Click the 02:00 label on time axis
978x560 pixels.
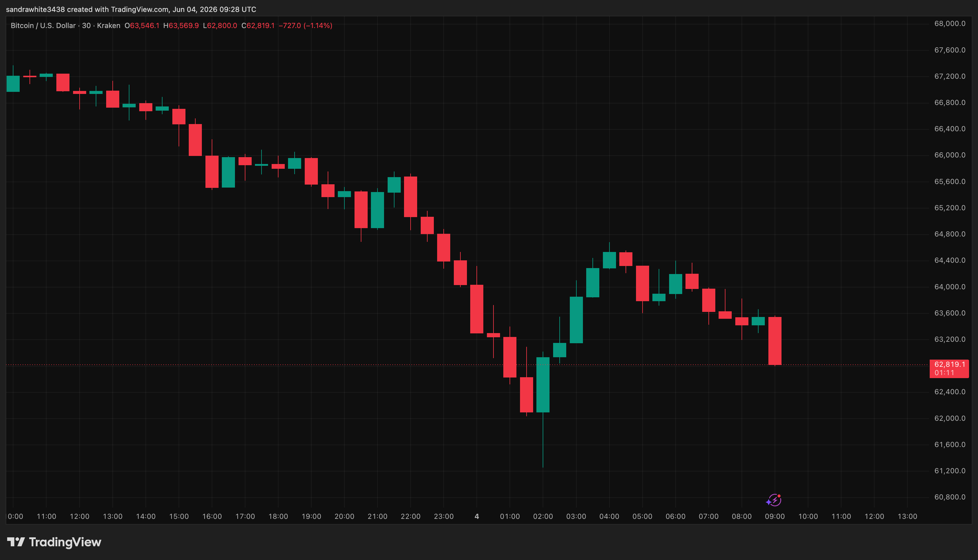(x=543, y=516)
